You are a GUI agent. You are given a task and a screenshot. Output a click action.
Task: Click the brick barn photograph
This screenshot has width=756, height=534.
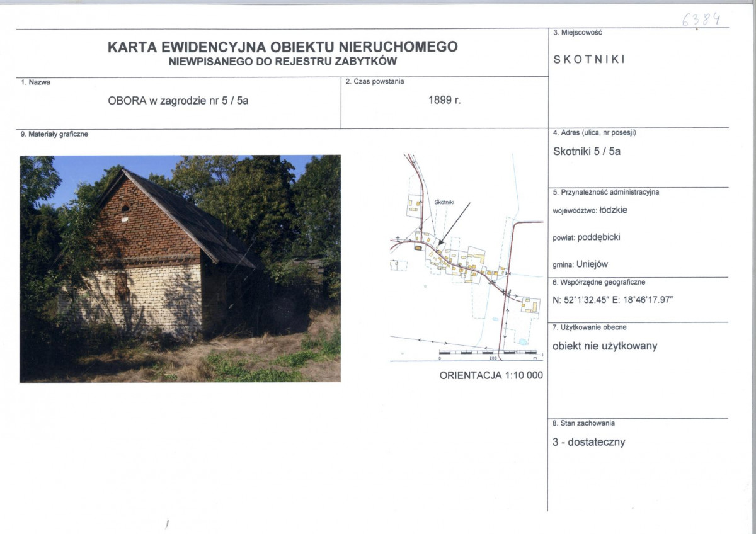[180, 269]
